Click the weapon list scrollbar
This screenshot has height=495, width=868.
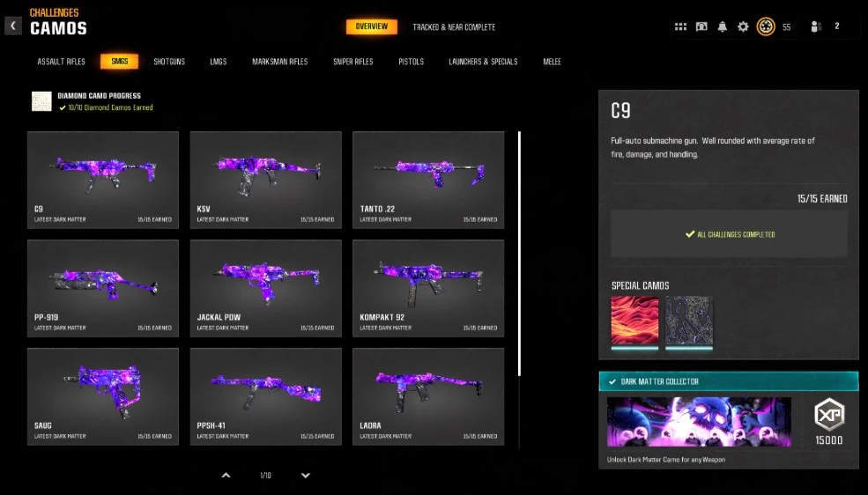(x=519, y=254)
